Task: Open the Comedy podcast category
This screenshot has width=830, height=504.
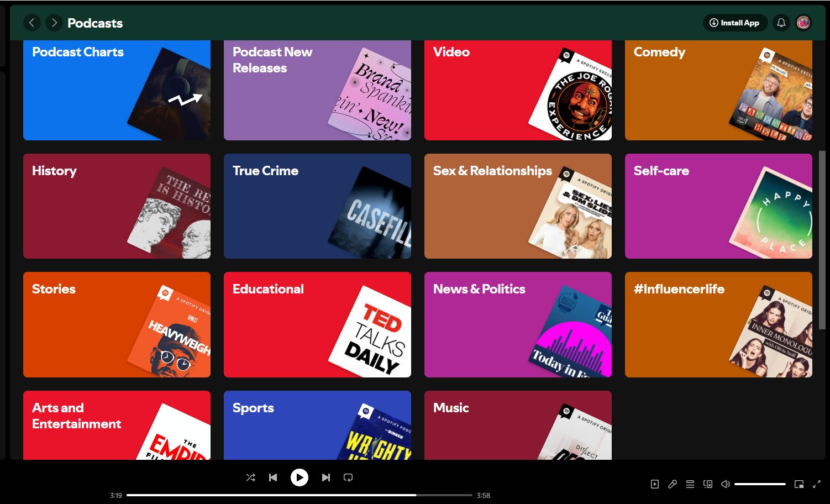Action: [x=718, y=90]
